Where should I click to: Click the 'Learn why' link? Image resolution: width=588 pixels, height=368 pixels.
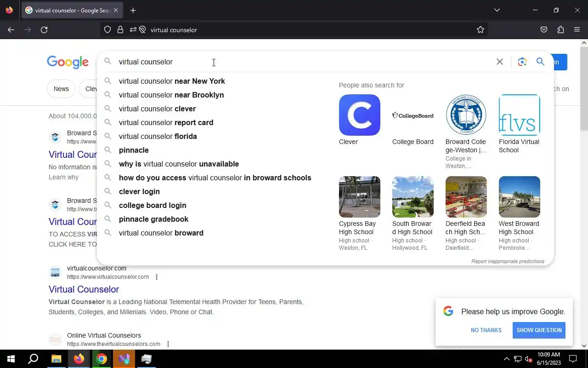click(63, 177)
